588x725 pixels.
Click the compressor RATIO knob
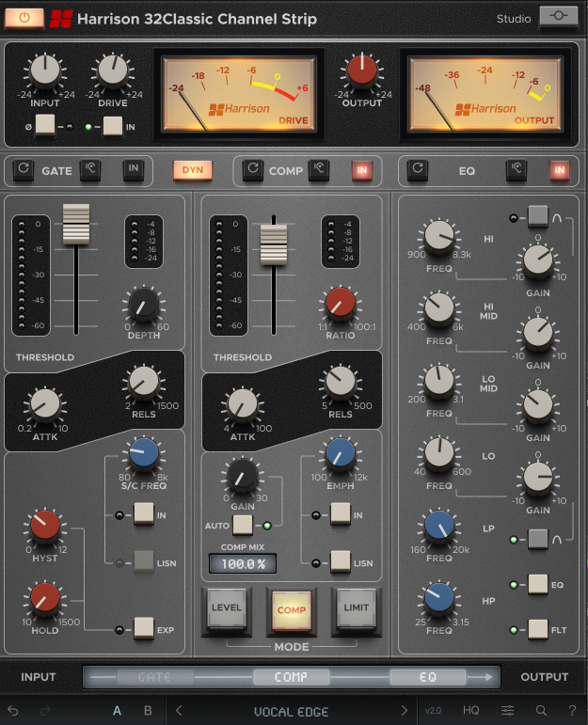click(341, 304)
